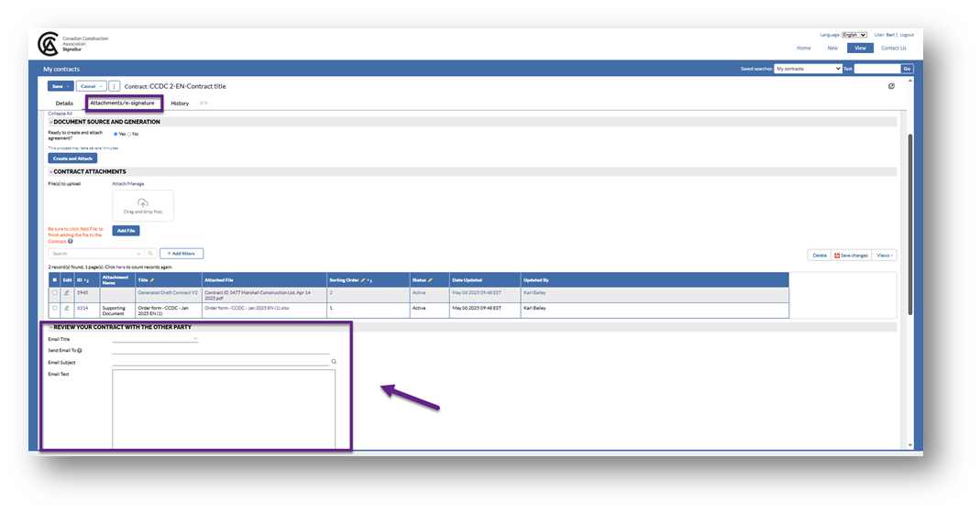Select the No radio button
Screen dimensions: 980x513
click(x=129, y=134)
